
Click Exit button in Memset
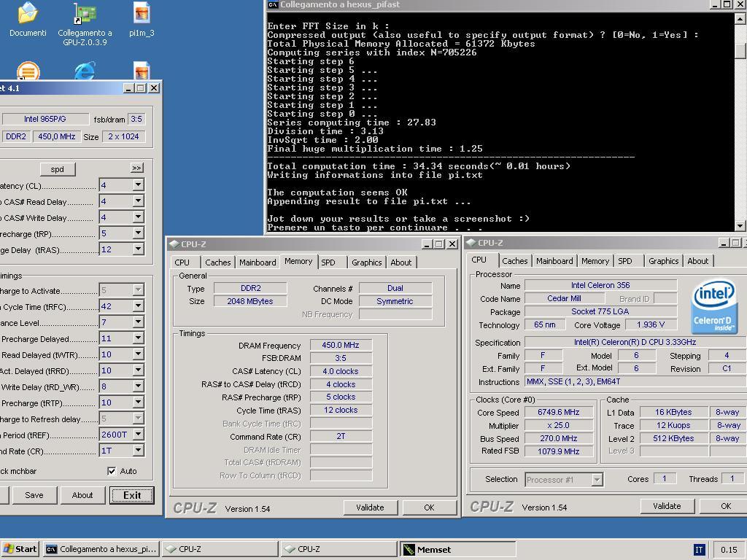click(x=132, y=495)
